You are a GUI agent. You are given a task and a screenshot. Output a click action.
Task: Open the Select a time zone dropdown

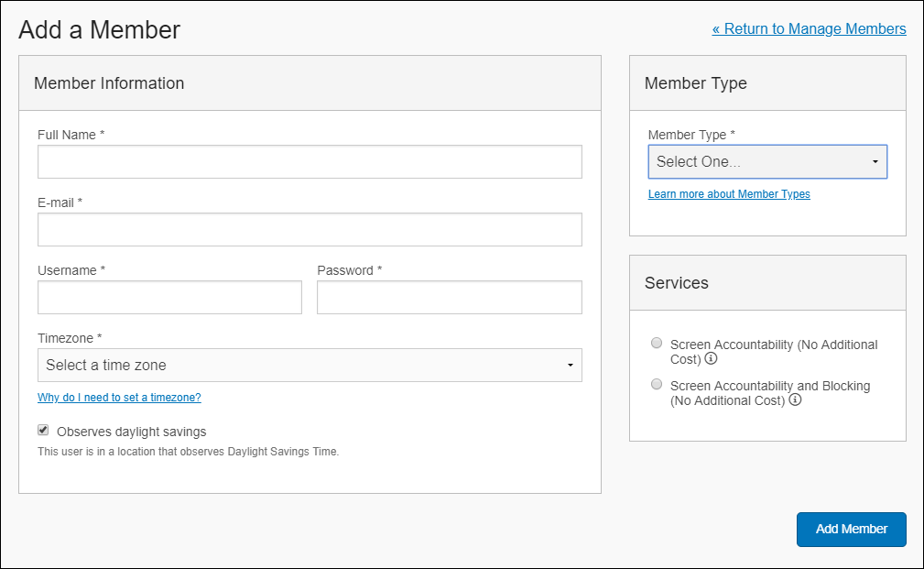click(310, 365)
